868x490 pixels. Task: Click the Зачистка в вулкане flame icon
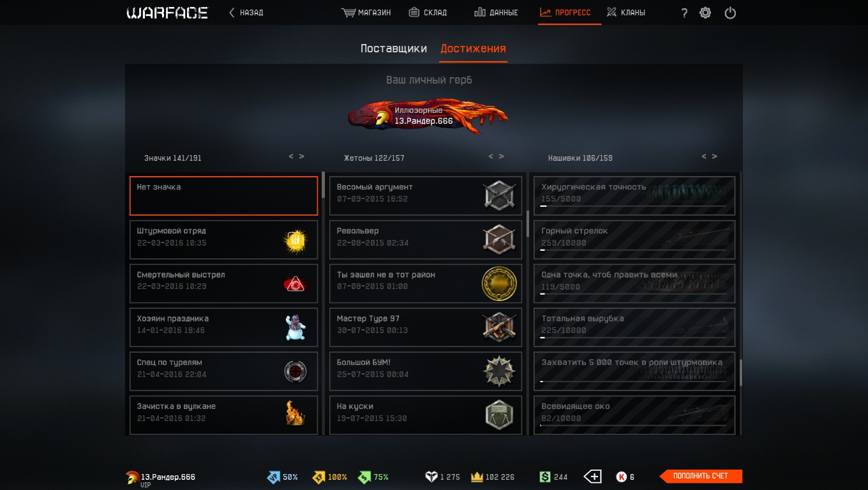(x=295, y=413)
